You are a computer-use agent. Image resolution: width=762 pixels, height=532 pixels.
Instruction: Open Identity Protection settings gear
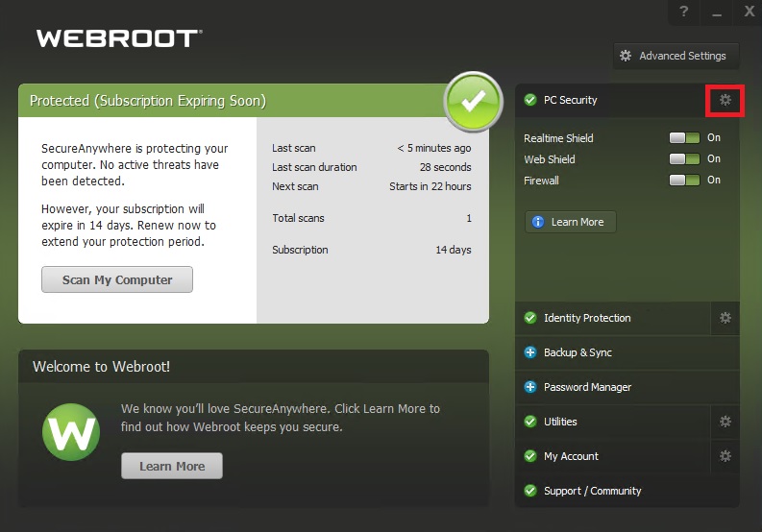point(725,318)
